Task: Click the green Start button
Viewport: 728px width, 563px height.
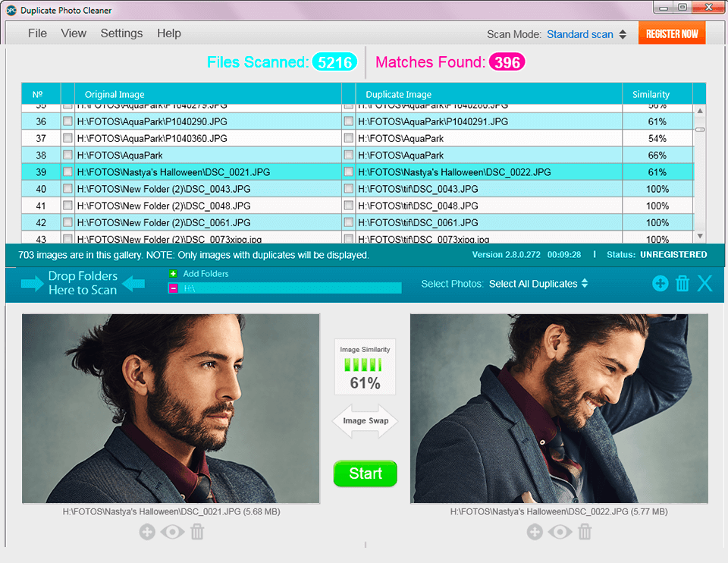Action: click(x=365, y=473)
